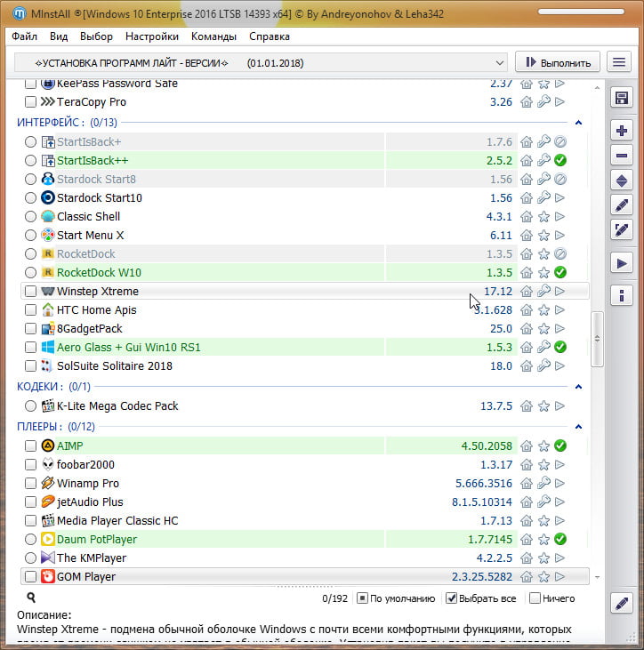This screenshot has height=650, width=644.
Task: Click the minus remove button in sidebar
Action: pos(622,156)
